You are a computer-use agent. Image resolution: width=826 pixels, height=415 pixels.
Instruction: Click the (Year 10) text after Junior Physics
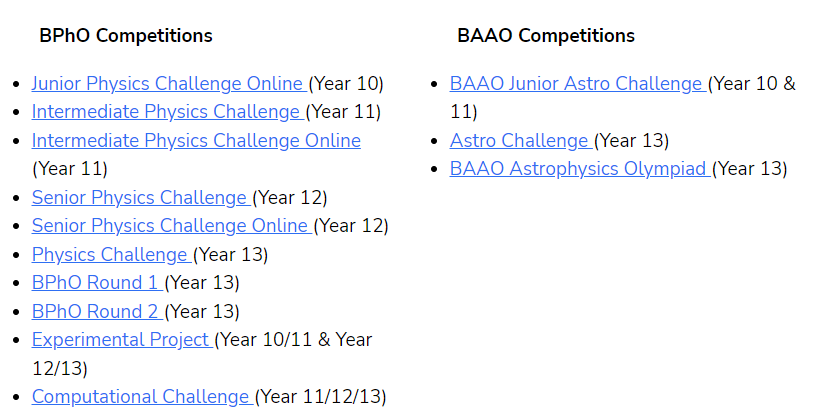[346, 84]
